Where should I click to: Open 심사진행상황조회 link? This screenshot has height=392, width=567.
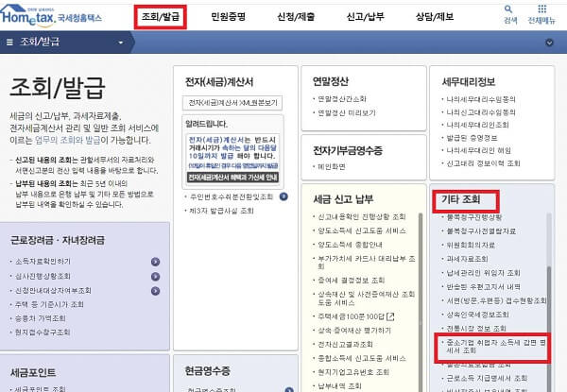[43, 277]
